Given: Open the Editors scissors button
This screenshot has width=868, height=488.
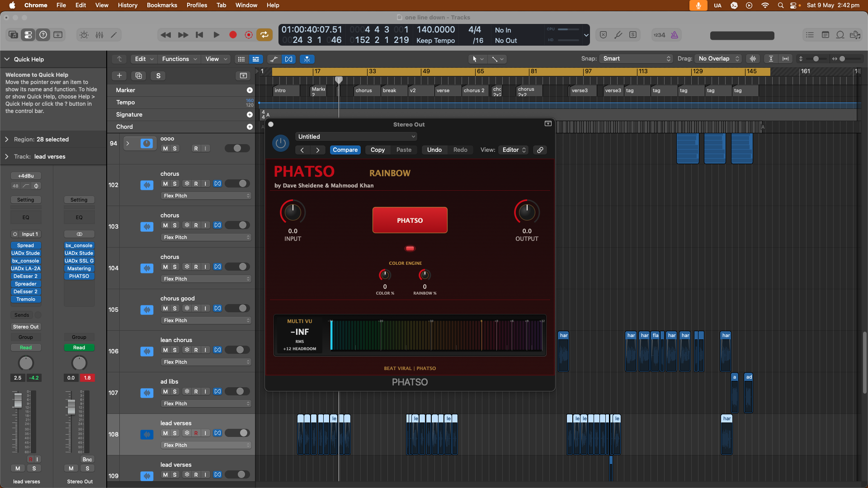Looking at the screenshot, I should [x=114, y=35].
